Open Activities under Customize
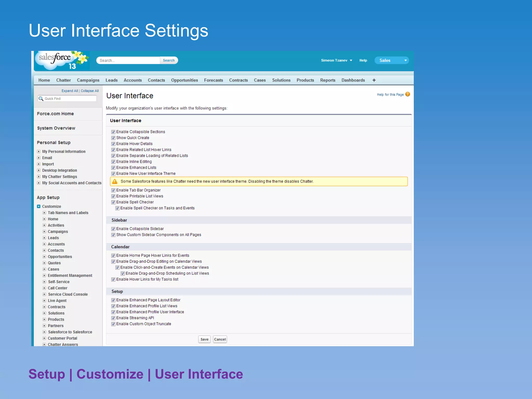This screenshot has height=399, width=532. point(56,225)
